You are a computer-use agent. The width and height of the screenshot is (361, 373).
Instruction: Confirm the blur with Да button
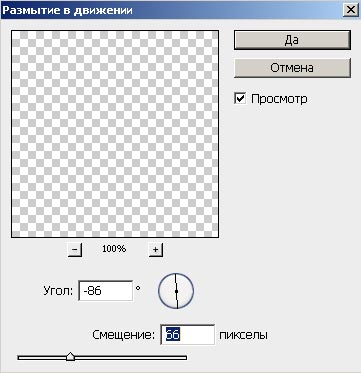[x=292, y=40]
